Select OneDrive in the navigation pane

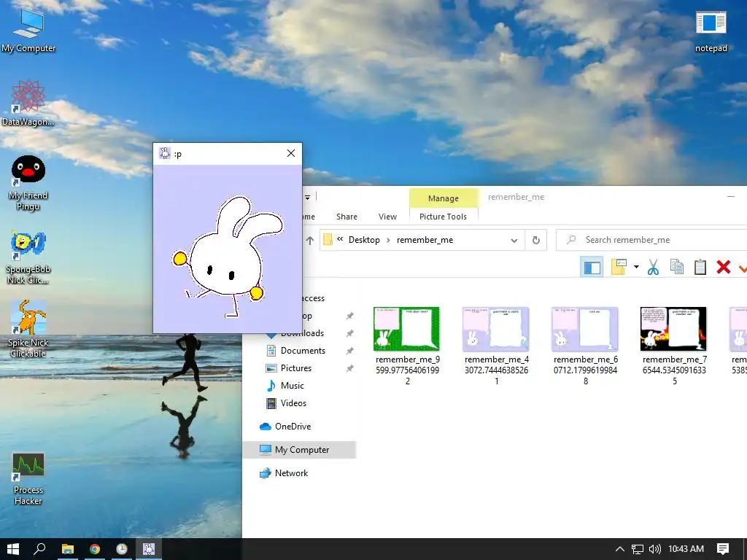[293, 427]
